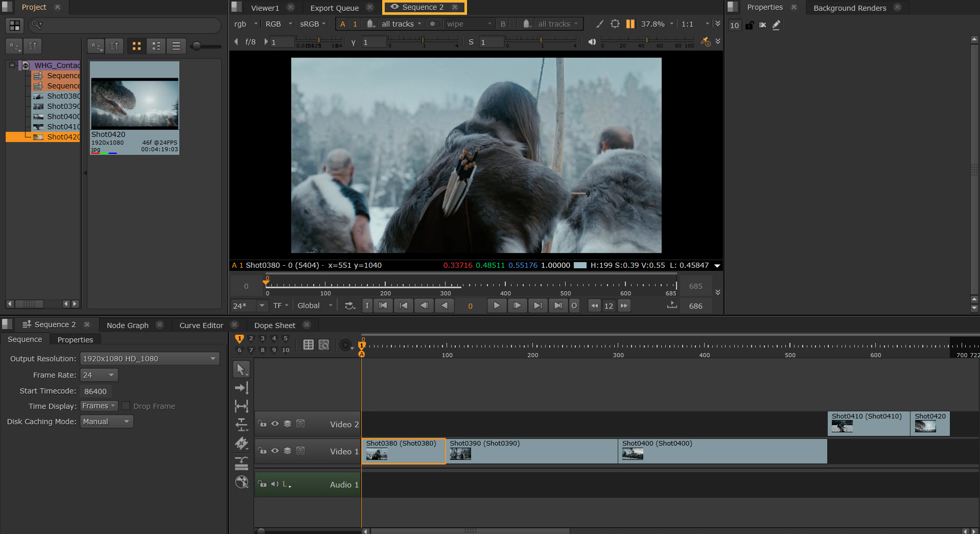
Task: Open the Export Queue tab
Action: click(335, 8)
